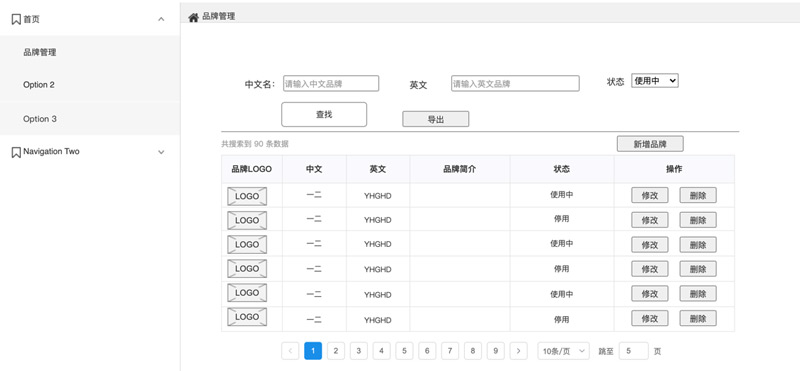Screen dimensions: 800x371
Task: Go to page 9 in pagination
Action: pos(495,351)
